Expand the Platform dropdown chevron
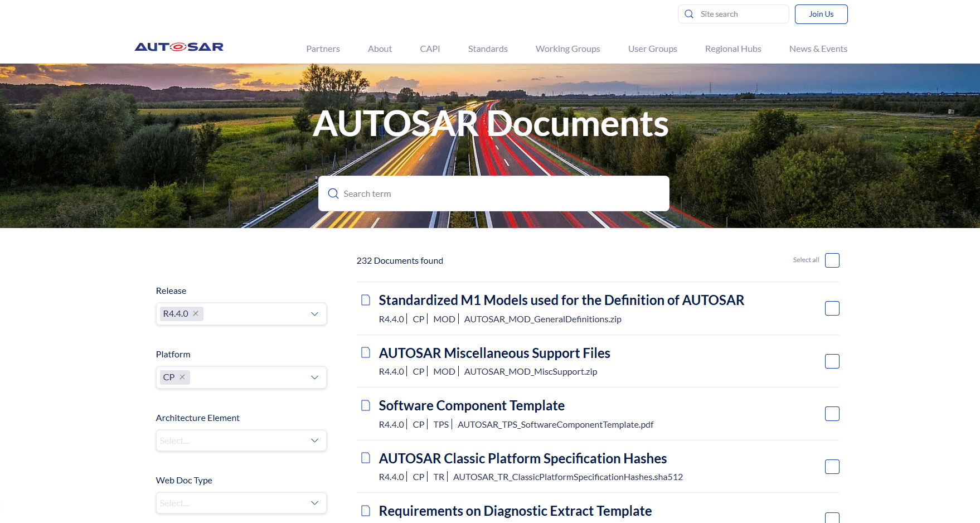The image size is (980, 523). [x=314, y=377]
